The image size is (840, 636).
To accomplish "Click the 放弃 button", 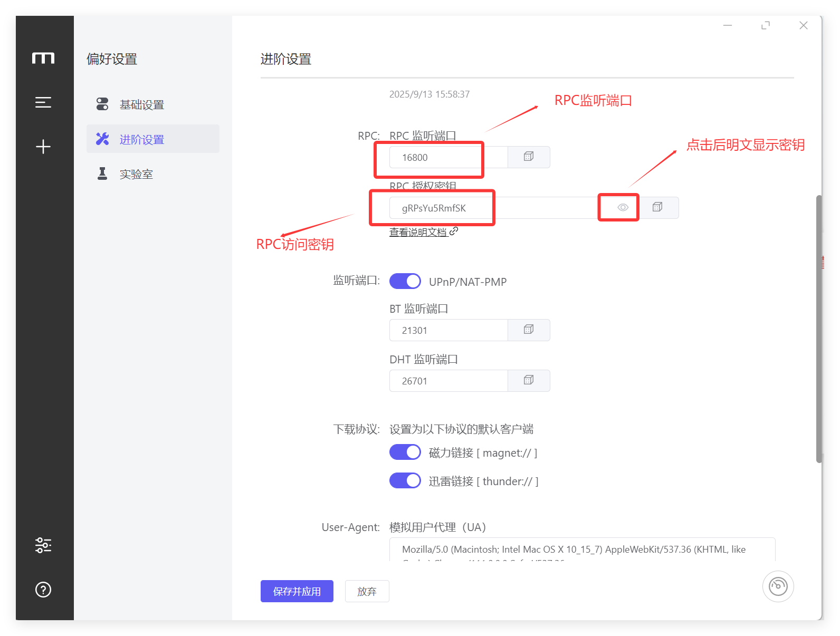I will [367, 591].
